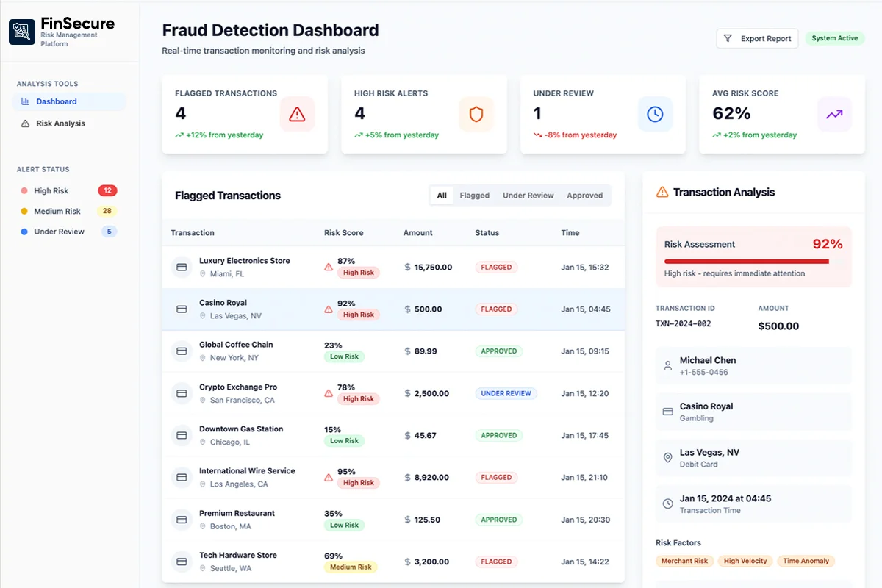The width and height of the screenshot is (882, 588).
Task: Switch to the Flagged filter tab
Action: click(474, 196)
